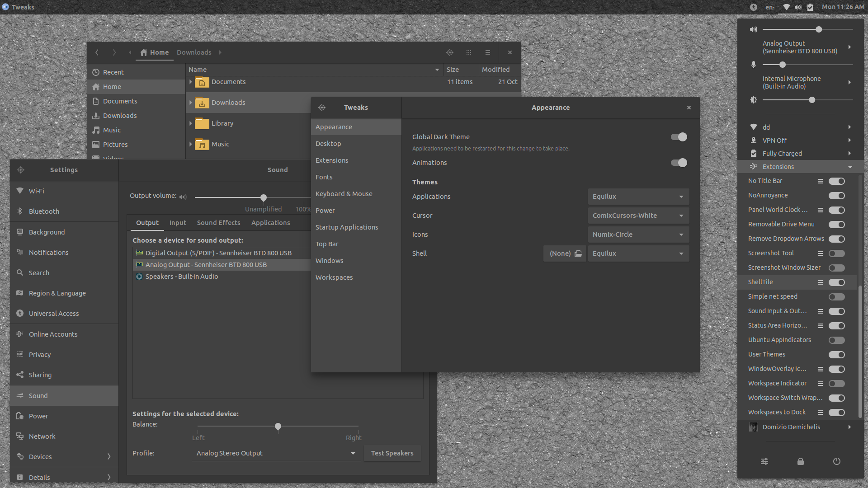Viewport: 868px width, 488px height.
Task: Click the Test Speakers button
Action: point(392,453)
